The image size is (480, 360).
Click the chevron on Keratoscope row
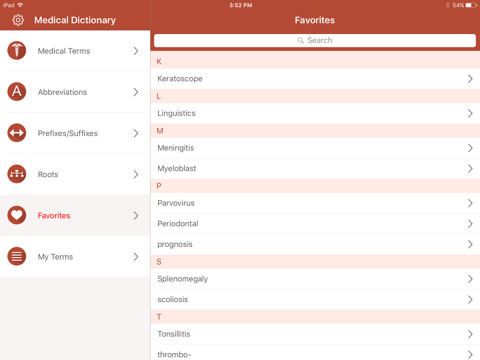[470, 79]
